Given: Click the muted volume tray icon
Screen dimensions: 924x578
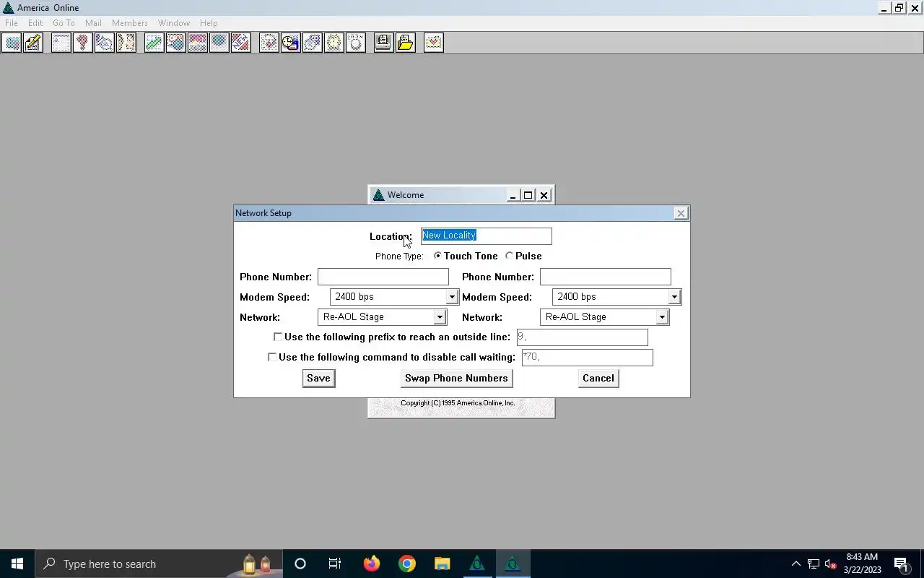Looking at the screenshot, I should click(830, 564).
